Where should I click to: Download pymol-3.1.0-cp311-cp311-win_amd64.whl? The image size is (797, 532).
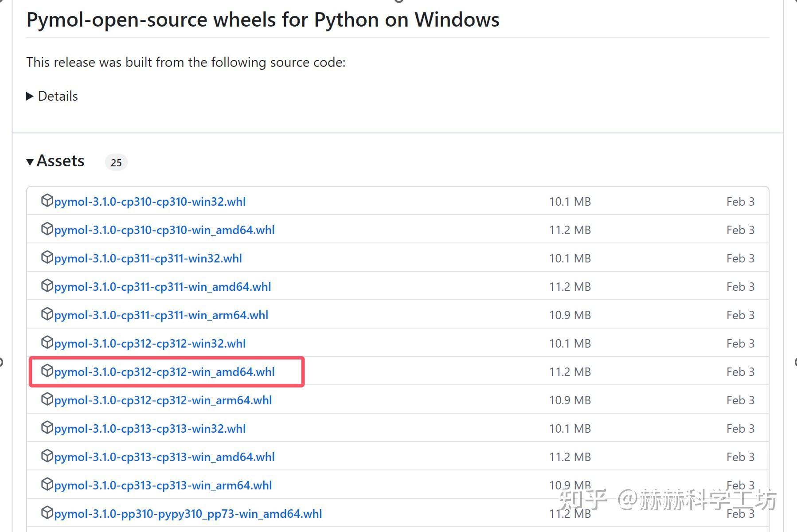pyautogui.click(x=162, y=287)
